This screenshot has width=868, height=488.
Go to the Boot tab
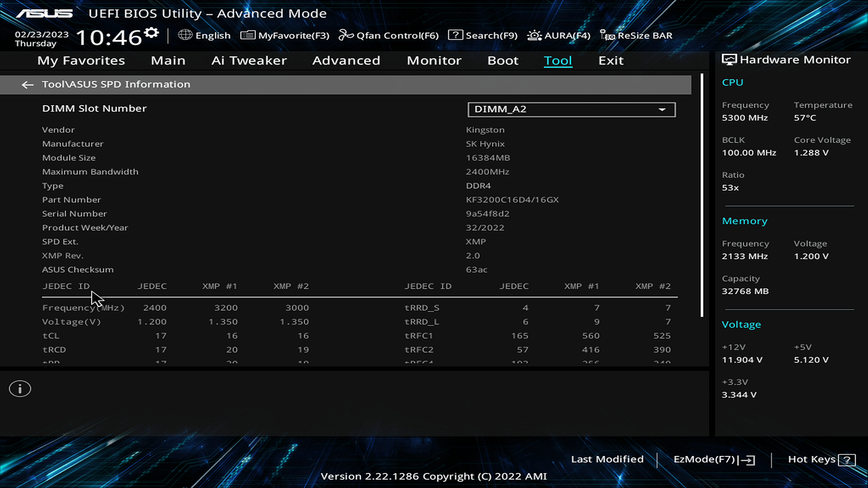[x=503, y=61]
